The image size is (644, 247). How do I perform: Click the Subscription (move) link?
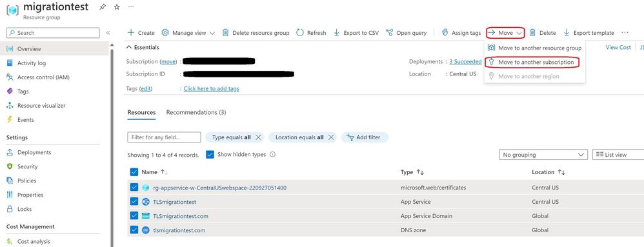(x=168, y=61)
